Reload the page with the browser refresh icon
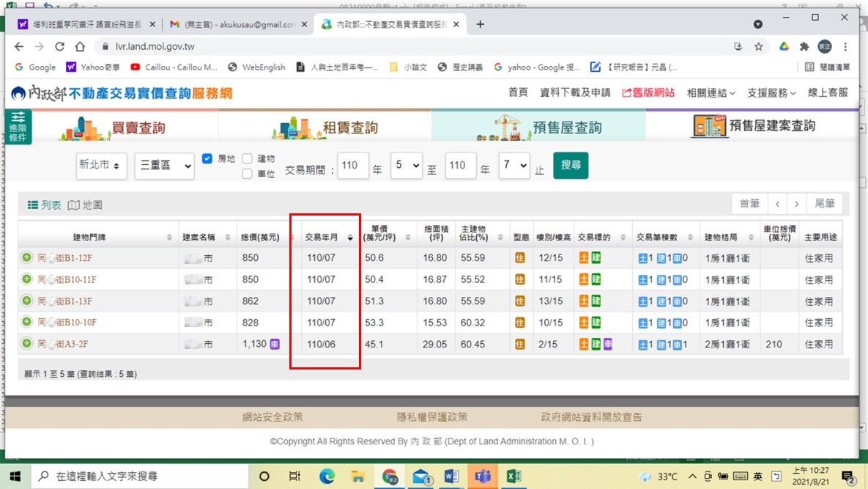 coord(60,46)
